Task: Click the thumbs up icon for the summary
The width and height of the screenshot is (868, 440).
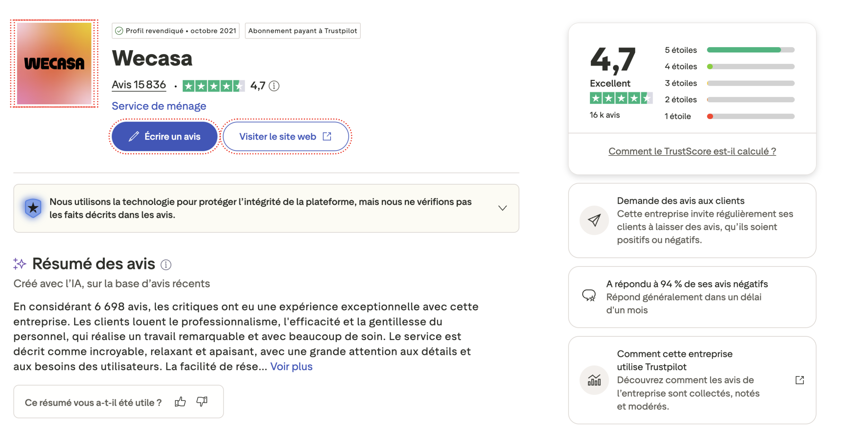Action: (179, 402)
